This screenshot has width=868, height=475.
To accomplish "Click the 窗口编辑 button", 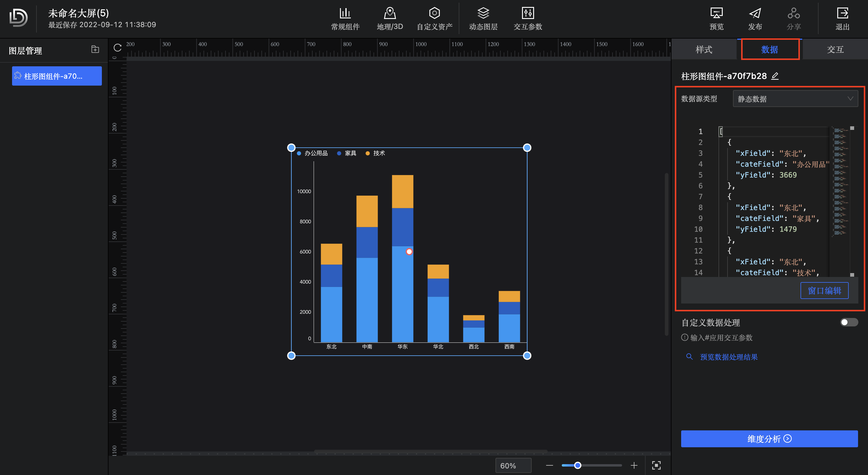I will tap(824, 291).
